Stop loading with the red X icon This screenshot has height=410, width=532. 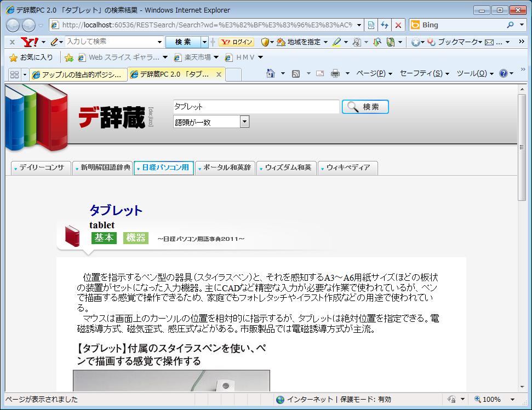(x=398, y=25)
